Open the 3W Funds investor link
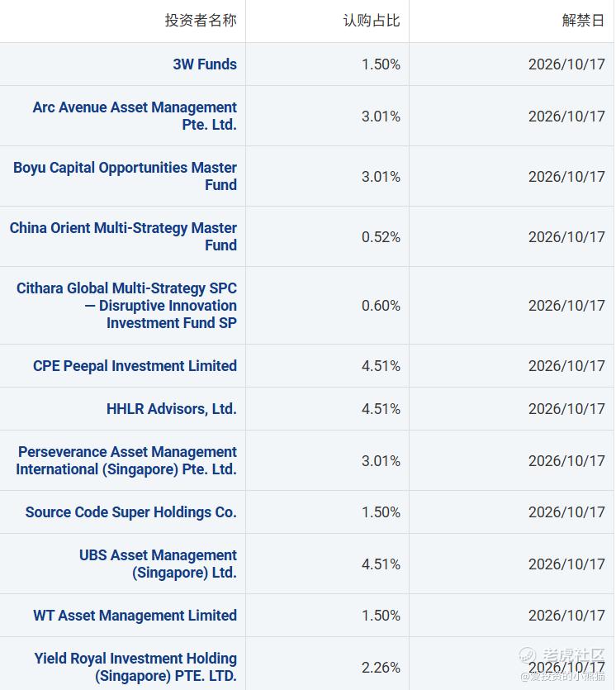Screen dimensions: 616x690 coord(204,64)
